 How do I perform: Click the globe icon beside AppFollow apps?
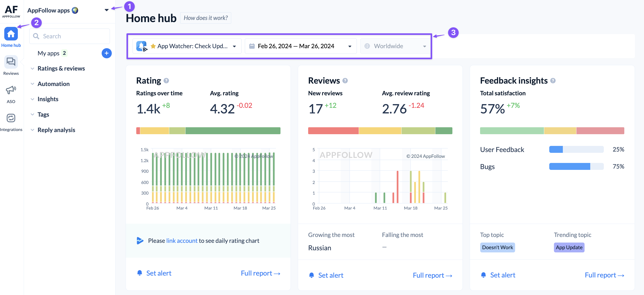coord(75,10)
